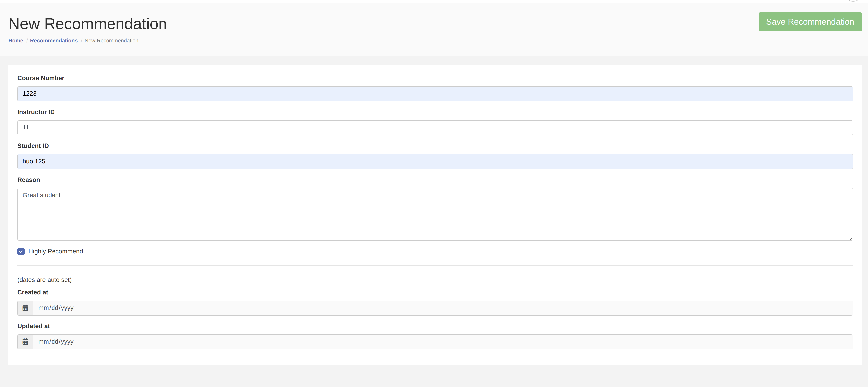Uncheck the Highly Recommend checkbox

pos(21,251)
